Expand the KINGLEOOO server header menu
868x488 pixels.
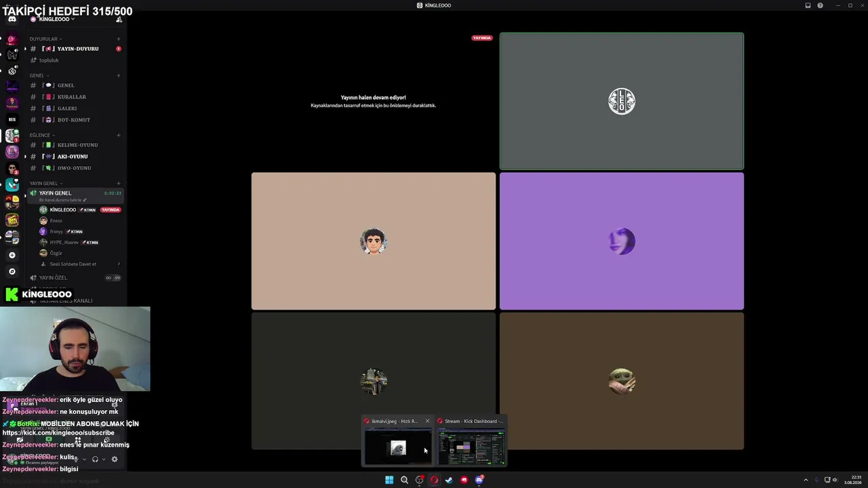(x=54, y=19)
